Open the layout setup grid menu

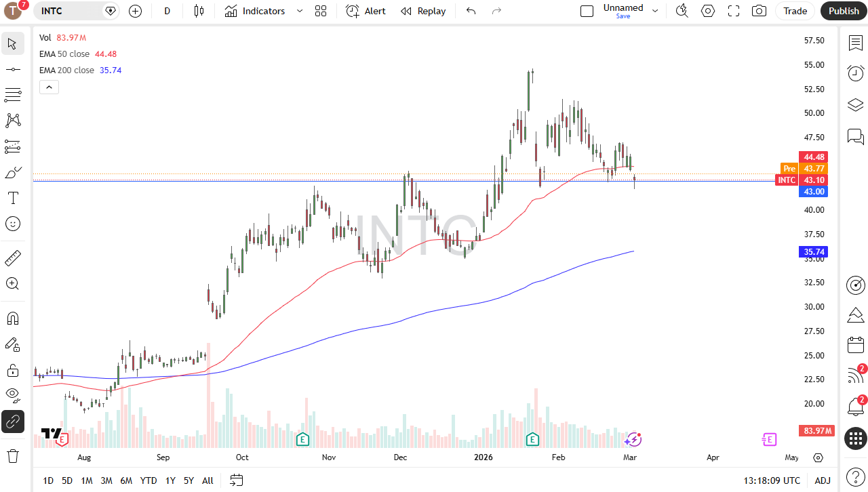tap(321, 11)
